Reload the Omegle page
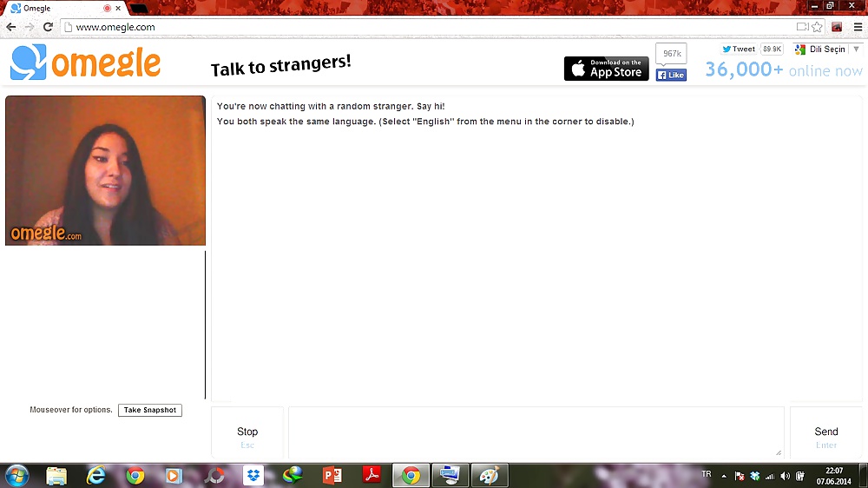868x488 pixels. [x=48, y=27]
